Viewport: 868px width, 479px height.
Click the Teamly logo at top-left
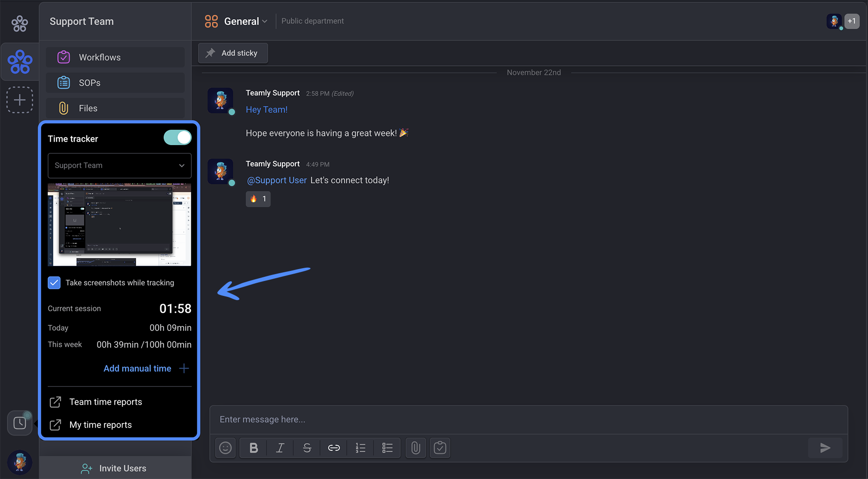coord(20,23)
